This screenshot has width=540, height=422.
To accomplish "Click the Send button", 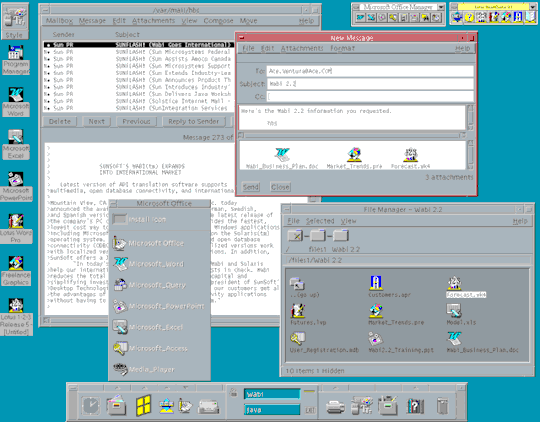I will pos(251,187).
